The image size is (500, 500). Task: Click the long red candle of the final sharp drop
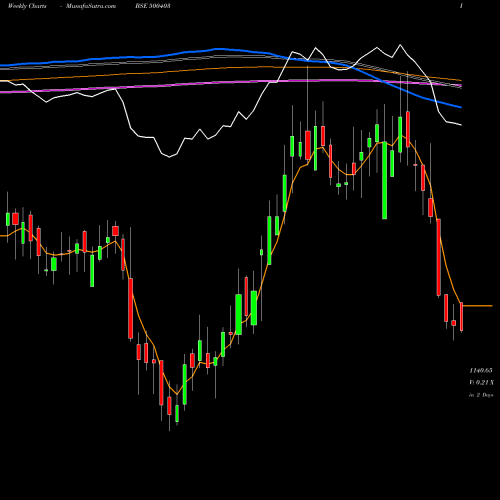pos(439,257)
